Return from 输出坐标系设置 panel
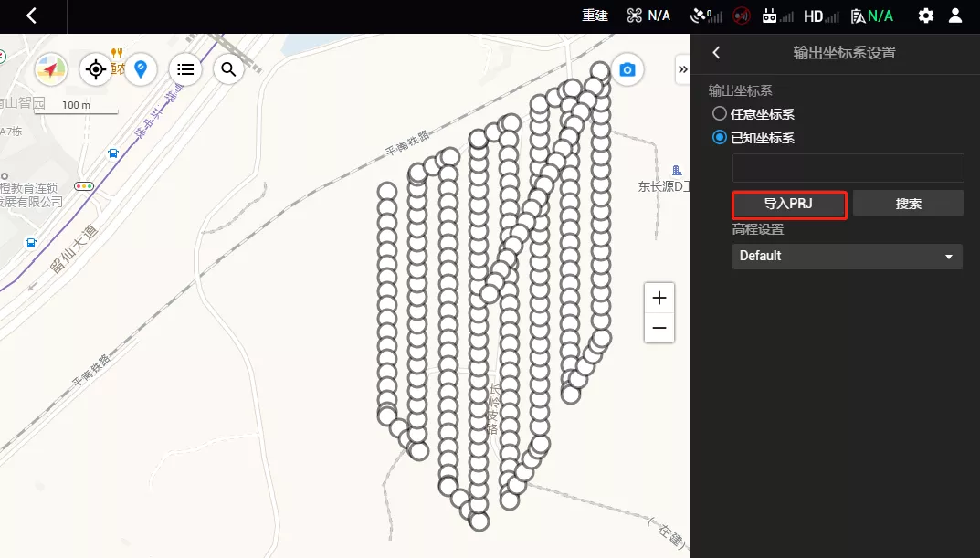 coord(717,52)
